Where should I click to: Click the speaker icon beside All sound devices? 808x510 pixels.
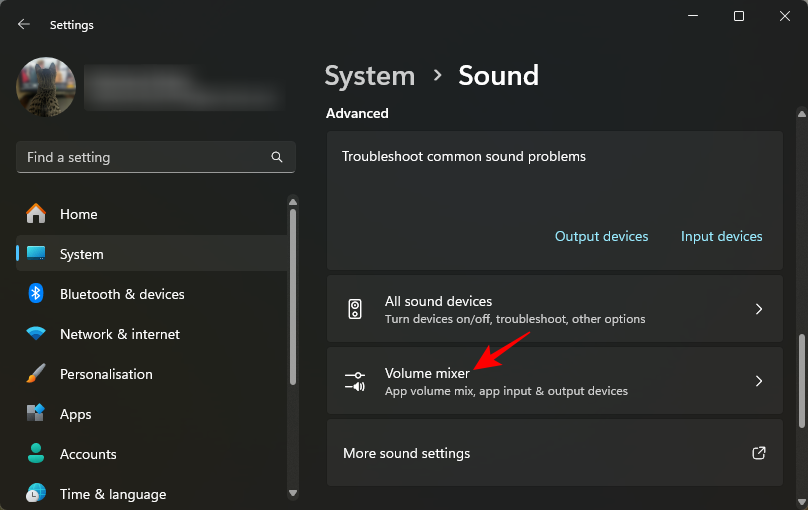click(355, 309)
